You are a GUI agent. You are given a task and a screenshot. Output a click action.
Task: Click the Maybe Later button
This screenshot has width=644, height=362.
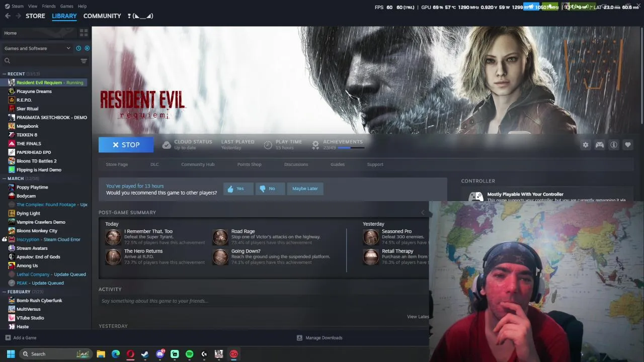point(305,189)
